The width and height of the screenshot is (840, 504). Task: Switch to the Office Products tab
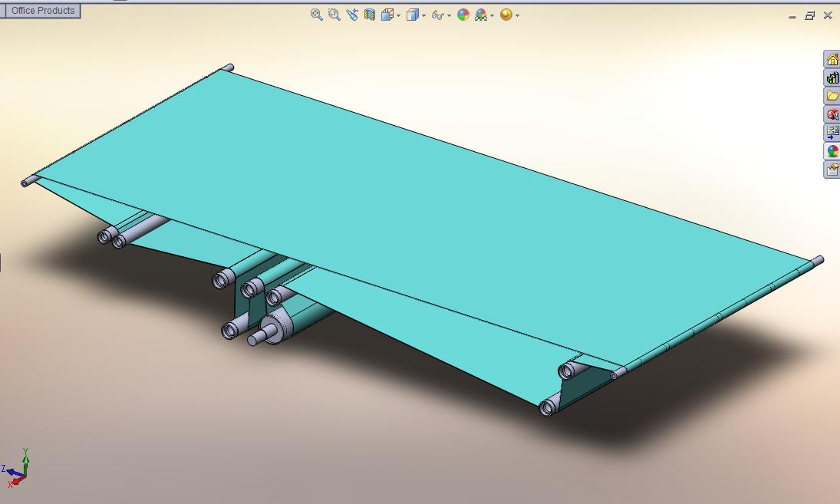[42, 11]
